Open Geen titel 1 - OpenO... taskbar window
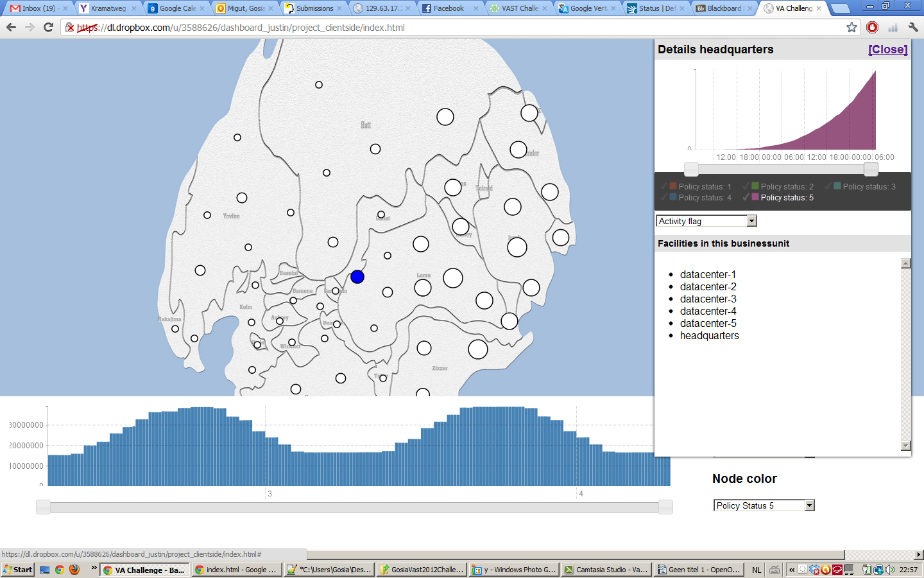The height and width of the screenshot is (578, 924). pos(699,570)
